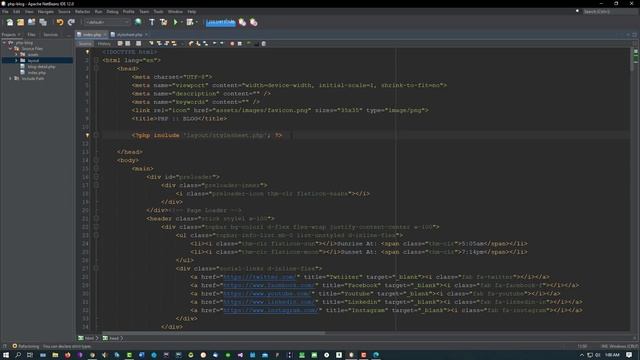Click the lightbulb hint on line 1

click(87, 52)
